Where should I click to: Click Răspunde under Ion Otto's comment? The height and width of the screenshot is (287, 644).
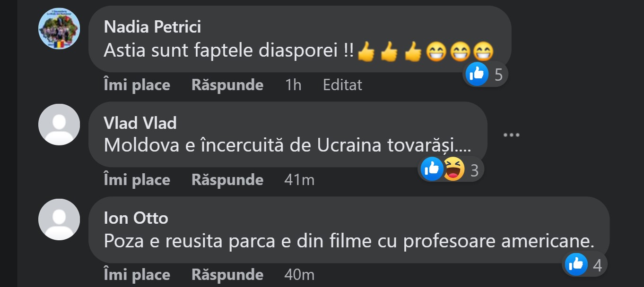coord(227,275)
